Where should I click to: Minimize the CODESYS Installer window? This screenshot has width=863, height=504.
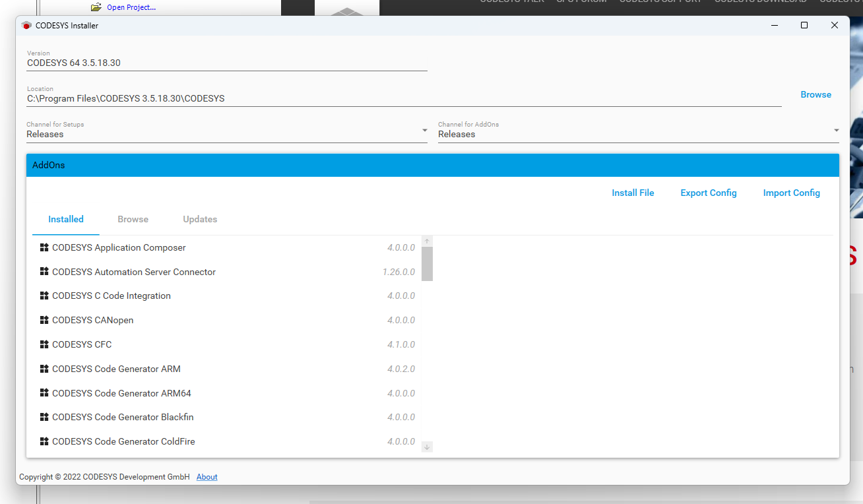774,25
